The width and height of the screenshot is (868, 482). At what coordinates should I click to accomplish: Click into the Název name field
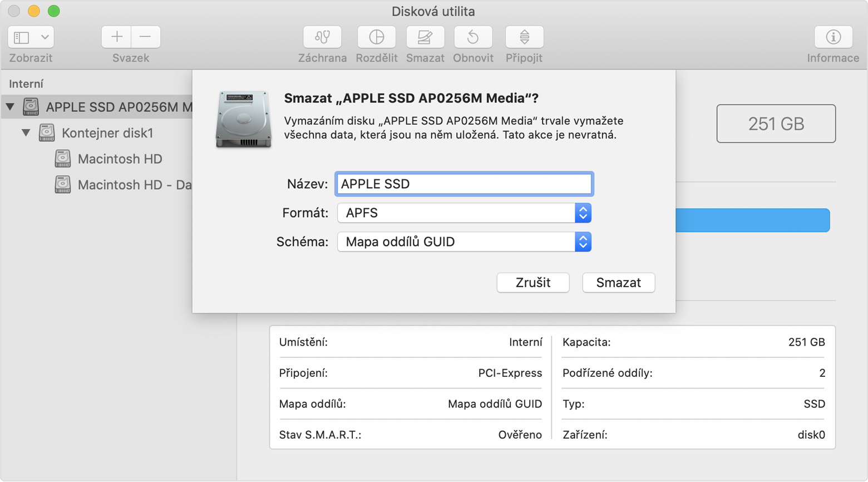(x=464, y=184)
